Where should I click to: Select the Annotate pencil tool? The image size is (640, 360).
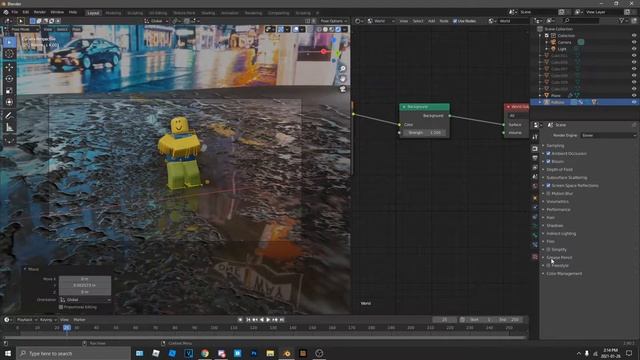click(9, 116)
